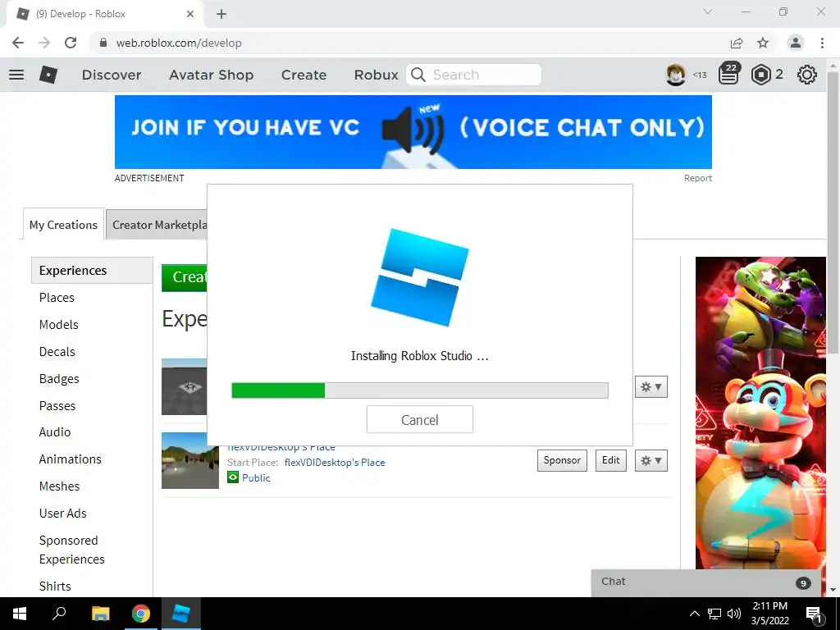
Task: Select Sponsored Experiences in the sidebar
Action: 72,550
